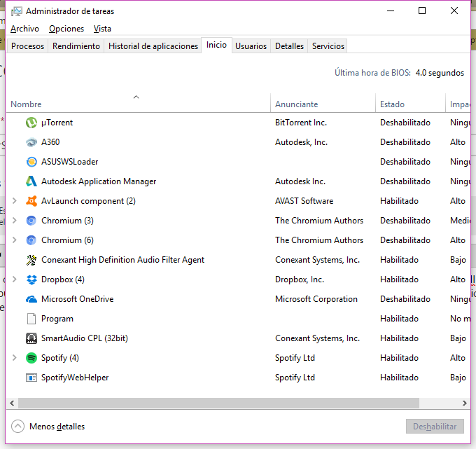476x449 pixels.
Task: Click the SpotifyWebHelper icon
Action: coord(31,378)
